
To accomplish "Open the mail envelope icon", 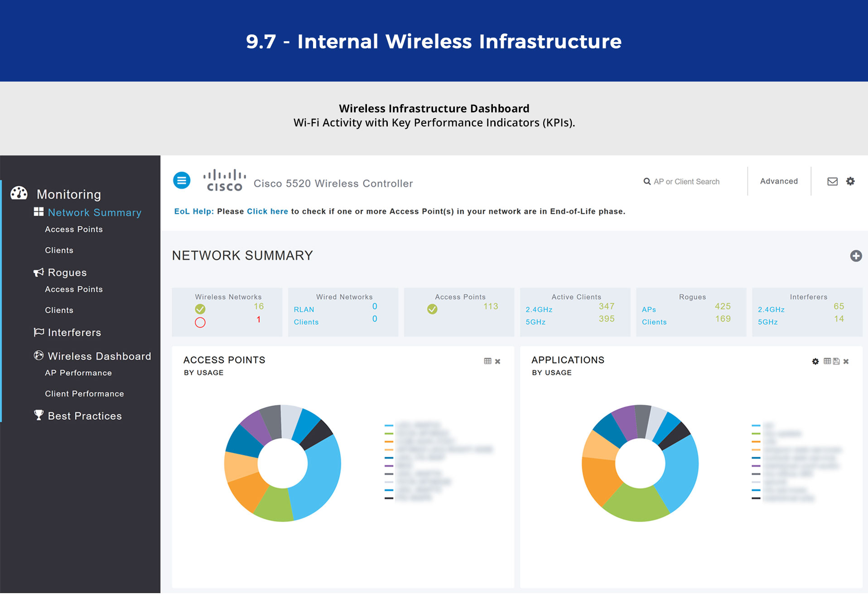I will [832, 181].
